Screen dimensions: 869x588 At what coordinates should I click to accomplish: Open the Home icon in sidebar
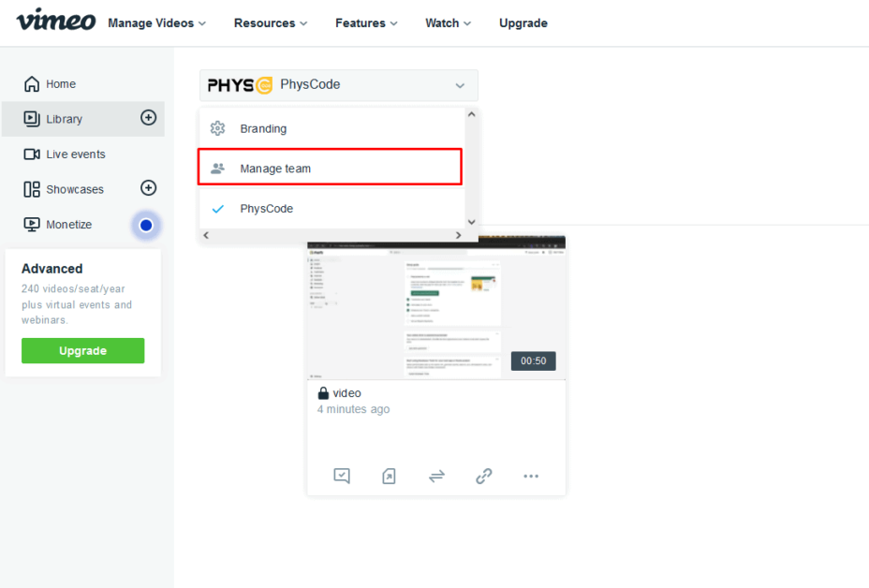[32, 83]
